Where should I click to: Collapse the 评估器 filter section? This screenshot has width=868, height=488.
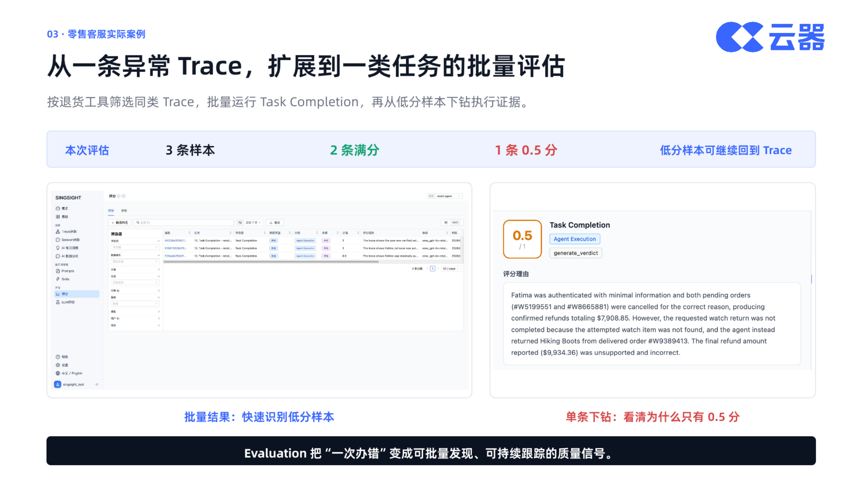click(x=135, y=241)
